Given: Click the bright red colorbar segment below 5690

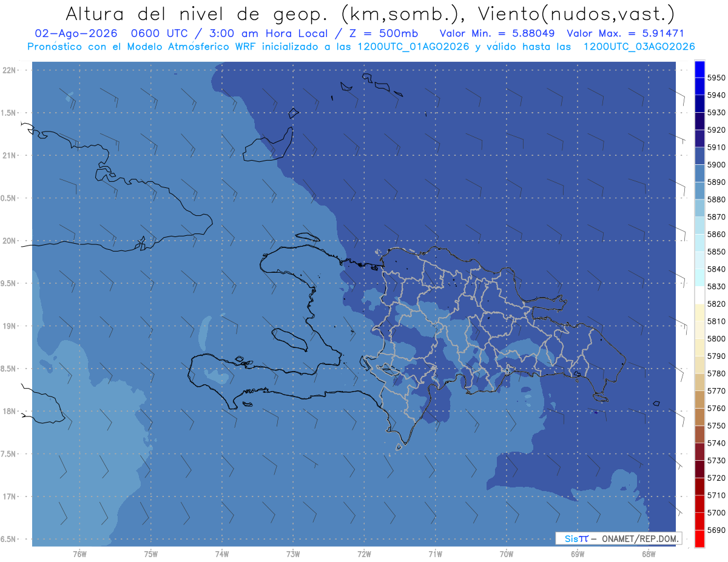Looking at the screenshot, I should tap(699, 538).
